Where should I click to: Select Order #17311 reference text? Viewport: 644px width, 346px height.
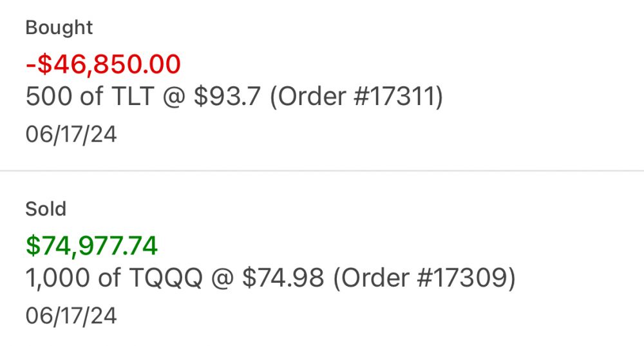click(357, 97)
